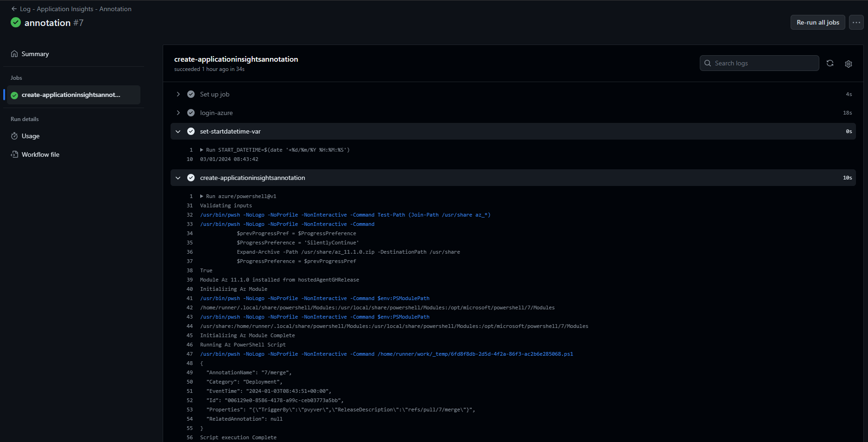Click the 'Initializing Az Module' line 40

click(x=234, y=289)
